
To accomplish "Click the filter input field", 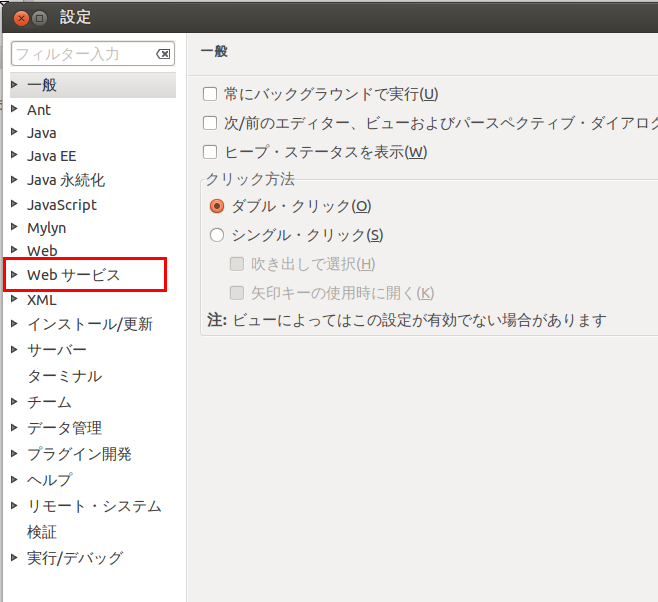I will [80, 54].
